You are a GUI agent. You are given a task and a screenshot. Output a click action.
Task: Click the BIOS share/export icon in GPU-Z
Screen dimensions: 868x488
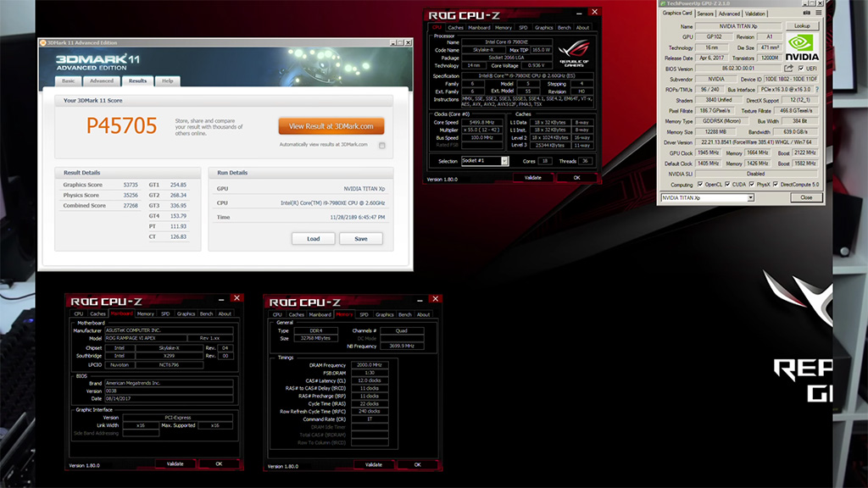tap(788, 68)
